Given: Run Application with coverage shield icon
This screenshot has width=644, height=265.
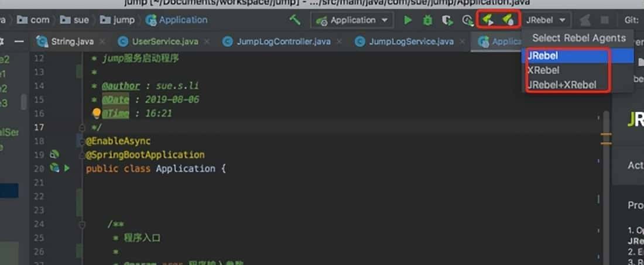Looking at the screenshot, I should (447, 20).
